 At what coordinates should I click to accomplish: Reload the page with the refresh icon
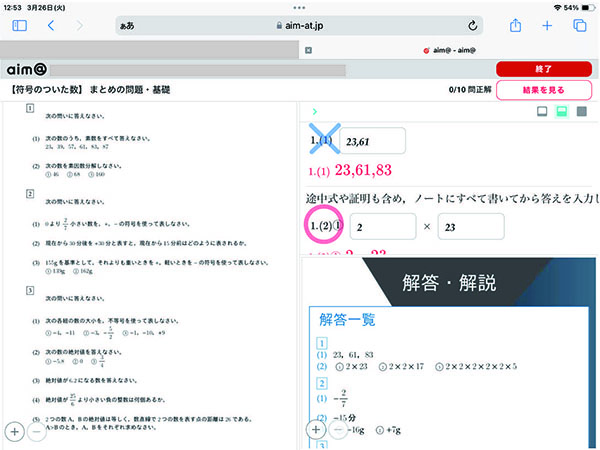(473, 26)
